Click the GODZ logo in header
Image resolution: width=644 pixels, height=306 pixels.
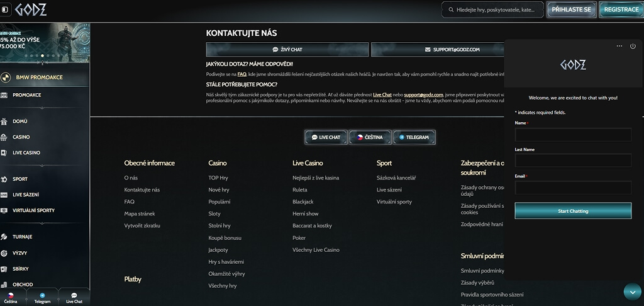tap(31, 9)
